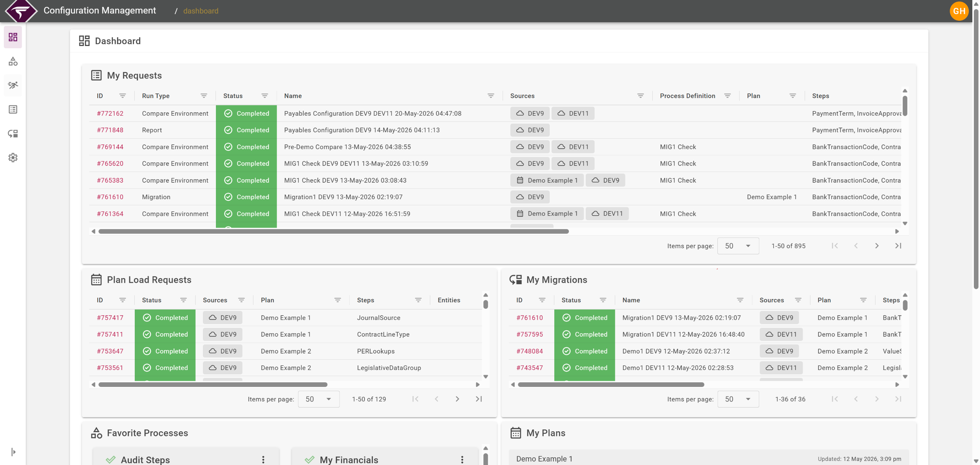Image resolution: width=980 pixels, height=465 pixels.
Task: Click the Entities column header
Action: click(449, 300)
